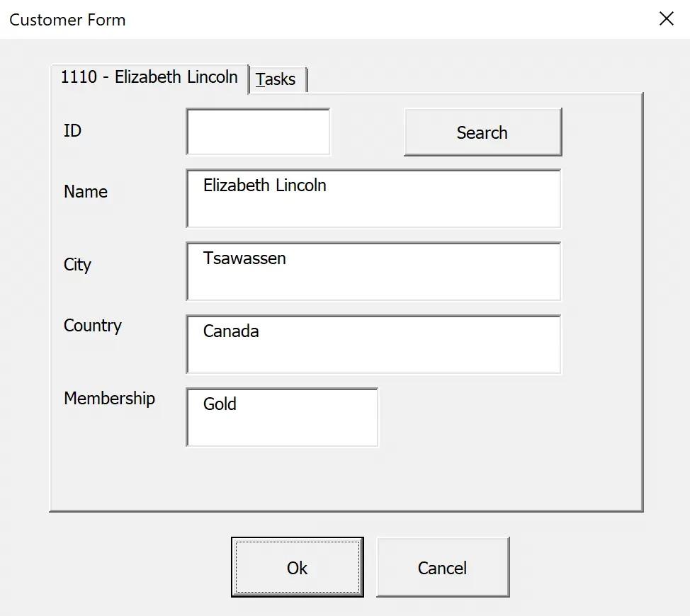The image size is (690, 616).
Task: Click the Customer Form title text
Action: click(x=67, y=21)
